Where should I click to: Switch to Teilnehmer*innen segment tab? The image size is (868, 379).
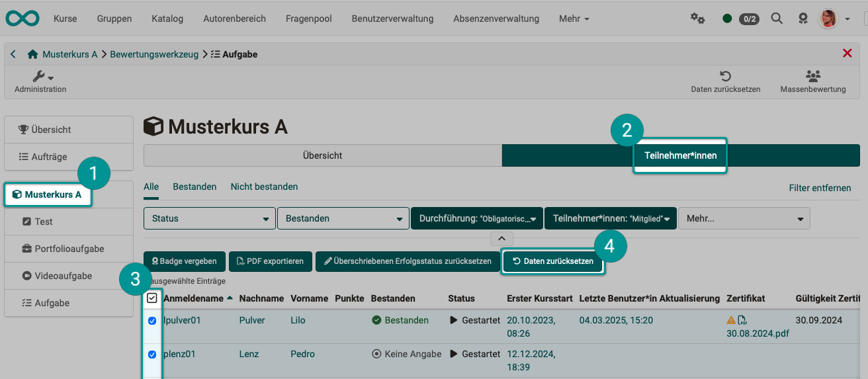(681, 155)
